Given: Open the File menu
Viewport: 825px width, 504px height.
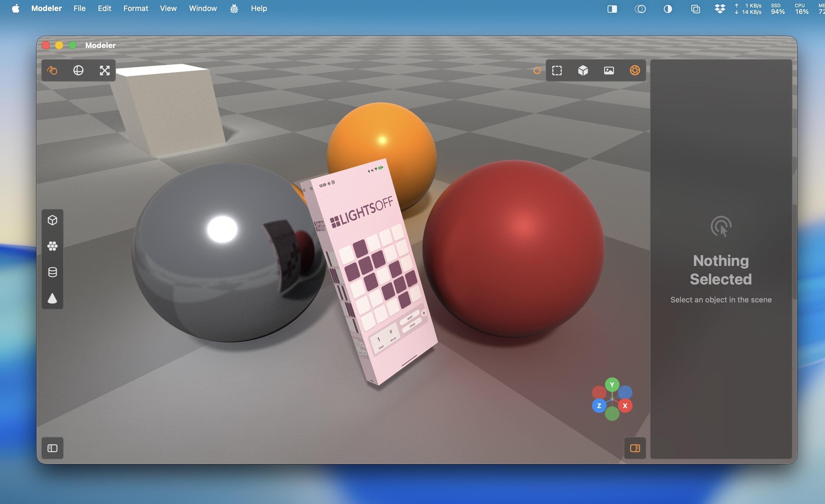Looking at the screenshot, I should [80, 8].
